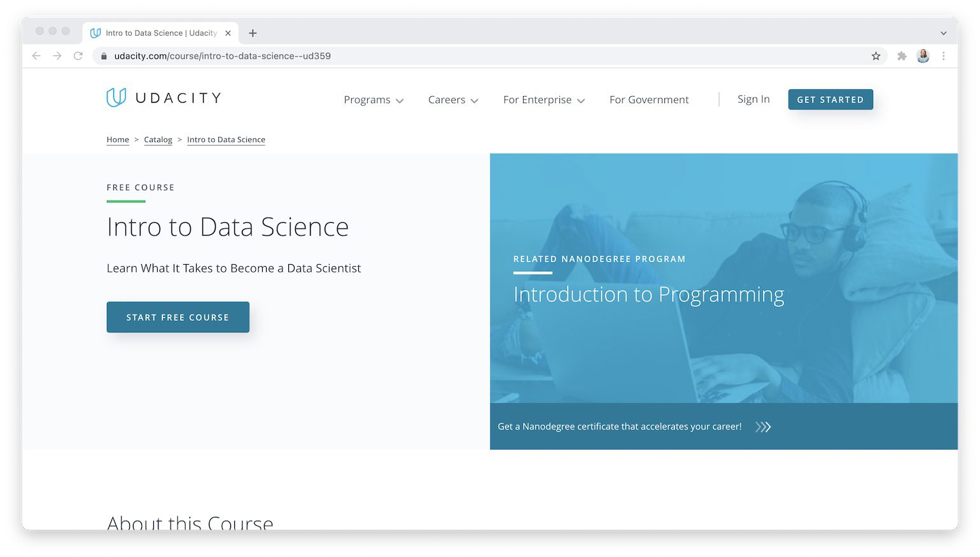Select the For Government menu item
The image size is (980, 557).
pos(649,100)
